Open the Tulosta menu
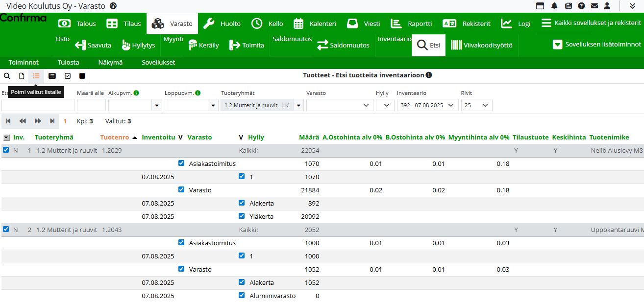The image size is (644, 302). pyautogui.click(x=68, y=63)
